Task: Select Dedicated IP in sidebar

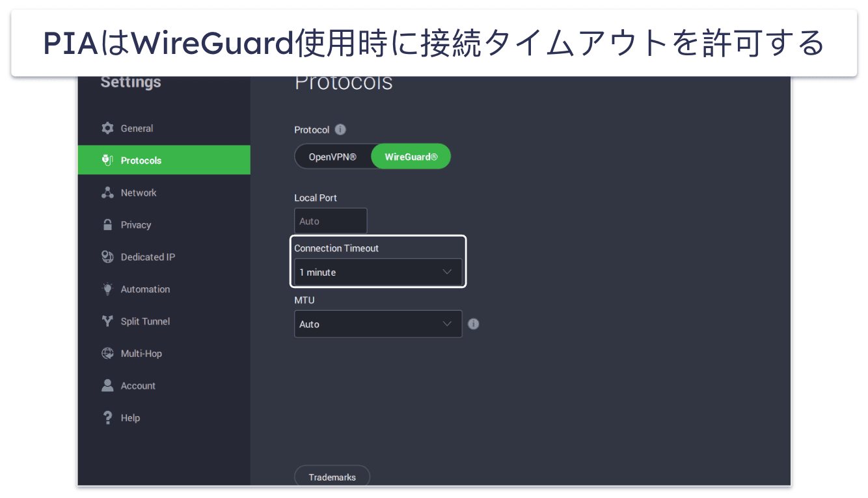Action: pos(164,257)
